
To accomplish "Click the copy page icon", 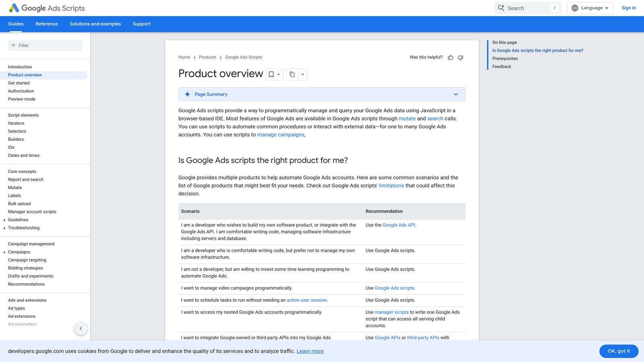I will tap(292, 74).
